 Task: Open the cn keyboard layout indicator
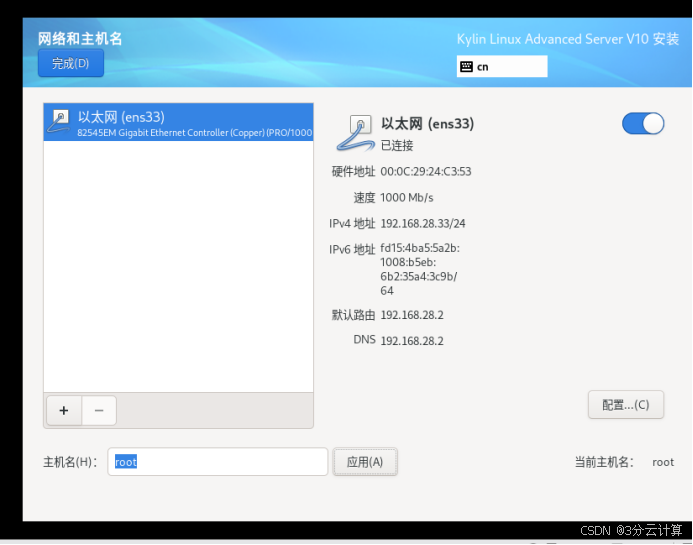(502, 66)
